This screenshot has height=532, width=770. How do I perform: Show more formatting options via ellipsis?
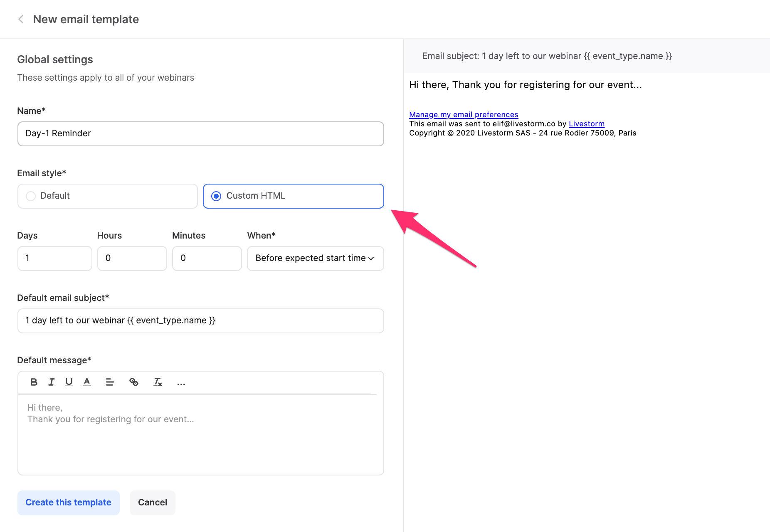(x=181, y=383)
